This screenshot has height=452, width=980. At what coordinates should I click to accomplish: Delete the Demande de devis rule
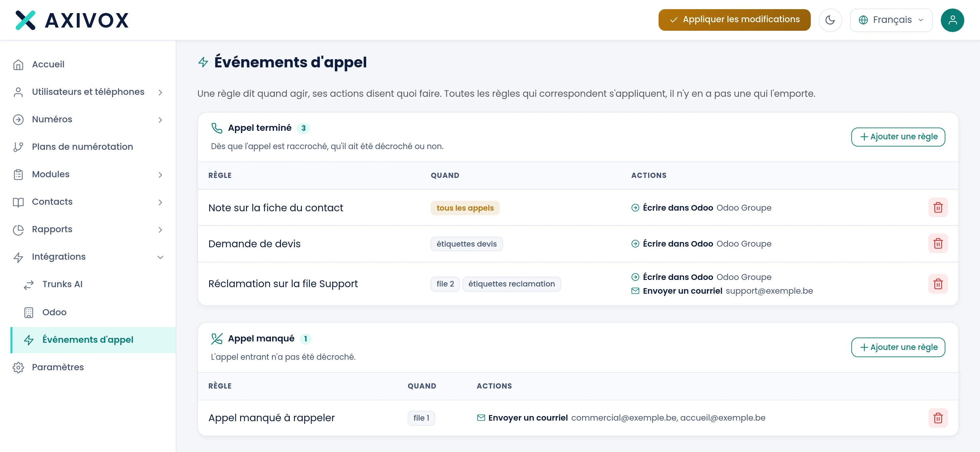pyautogui.click(x=938, y=243)
